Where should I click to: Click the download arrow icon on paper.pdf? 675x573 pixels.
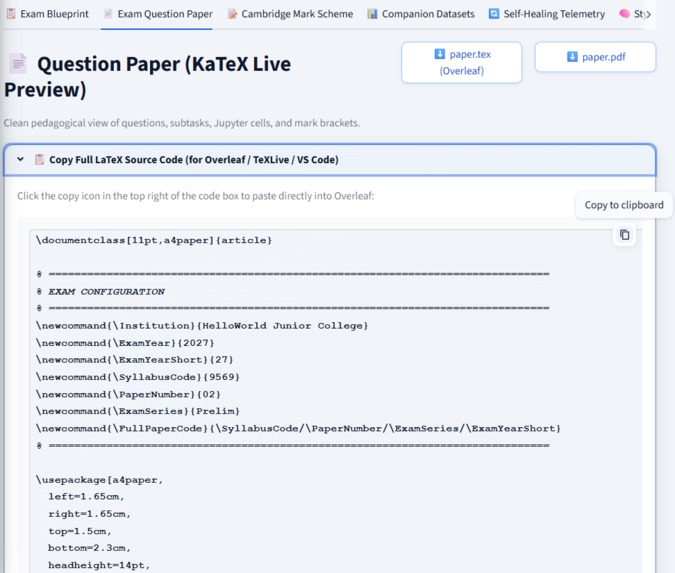tap(572, 56)
